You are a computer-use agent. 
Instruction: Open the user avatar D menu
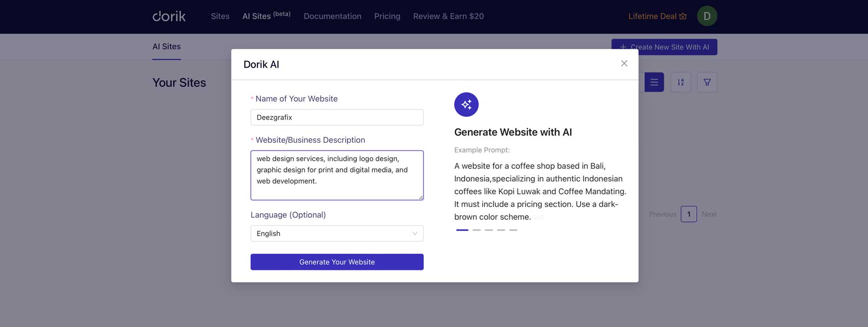[x=707, y=16]
